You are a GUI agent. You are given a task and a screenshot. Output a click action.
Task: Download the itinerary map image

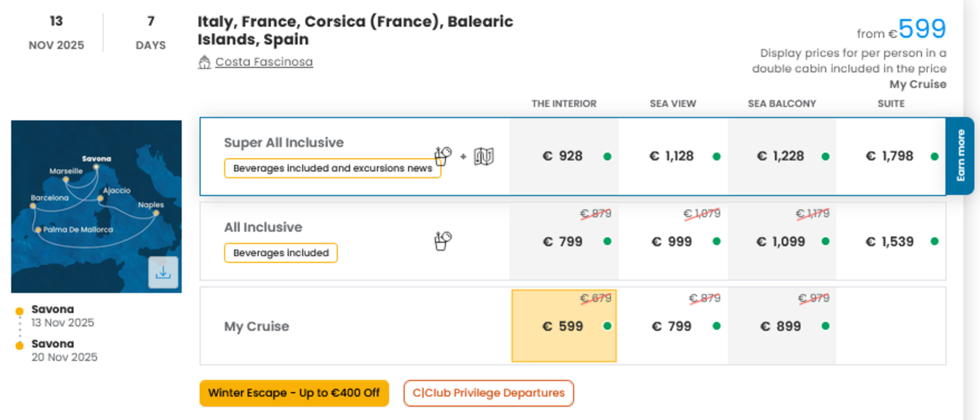coord(163,272)
